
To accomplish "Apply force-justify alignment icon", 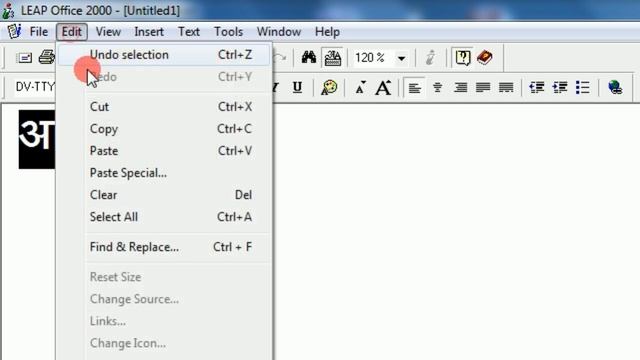I will tap(506, 87).
